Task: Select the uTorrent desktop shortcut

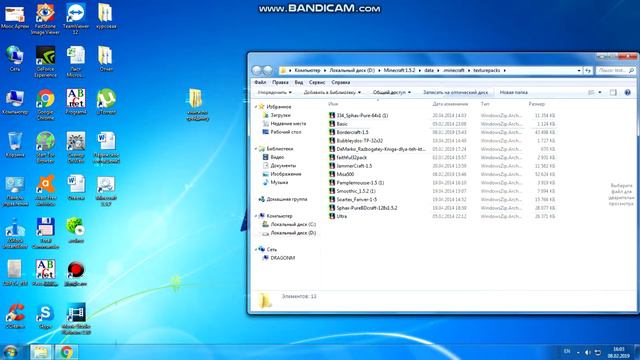Action: tap(106, 101)
